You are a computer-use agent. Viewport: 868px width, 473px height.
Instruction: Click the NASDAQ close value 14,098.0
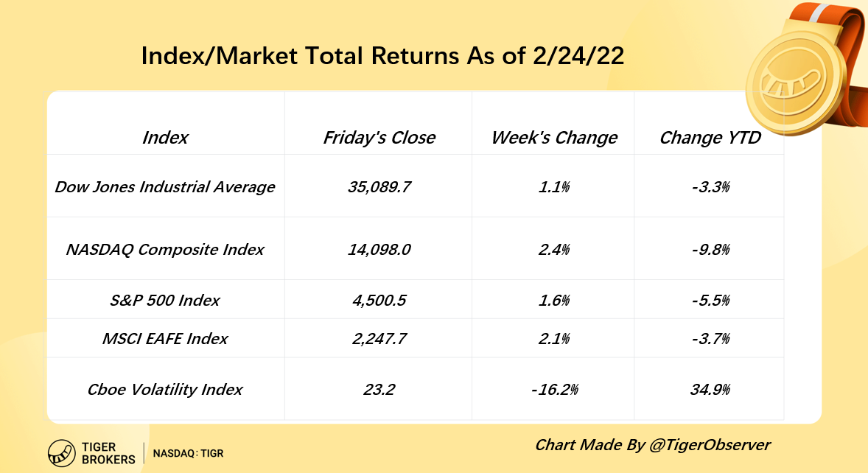[x=379, y=250]
